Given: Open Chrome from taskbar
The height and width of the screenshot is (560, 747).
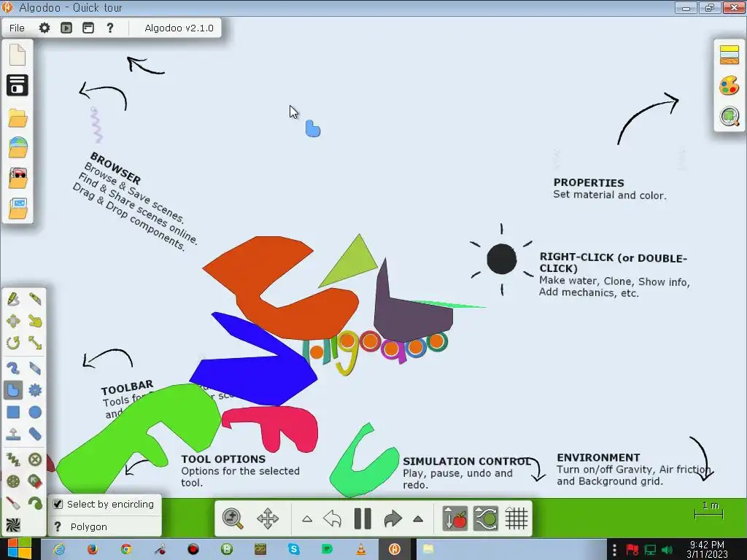Looking at the screenshot, I should click(126, 549).
